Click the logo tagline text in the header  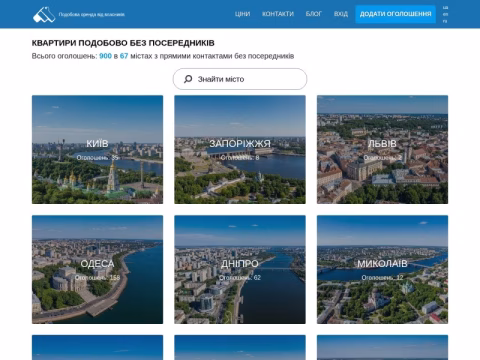[x=92, y=14]
